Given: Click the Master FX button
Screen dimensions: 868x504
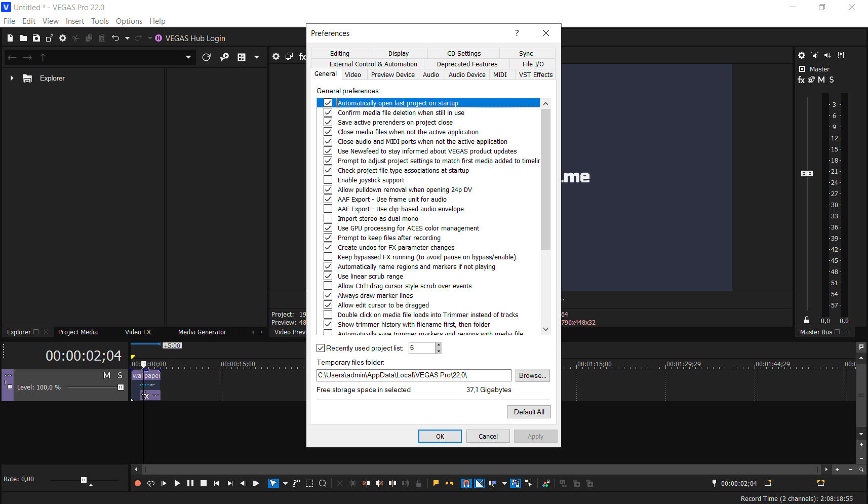Looking at the screenshot, I should point(801,80).
